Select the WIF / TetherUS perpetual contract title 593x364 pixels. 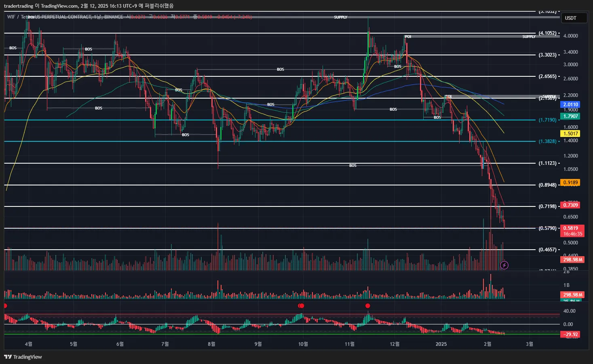pos(65,17)
